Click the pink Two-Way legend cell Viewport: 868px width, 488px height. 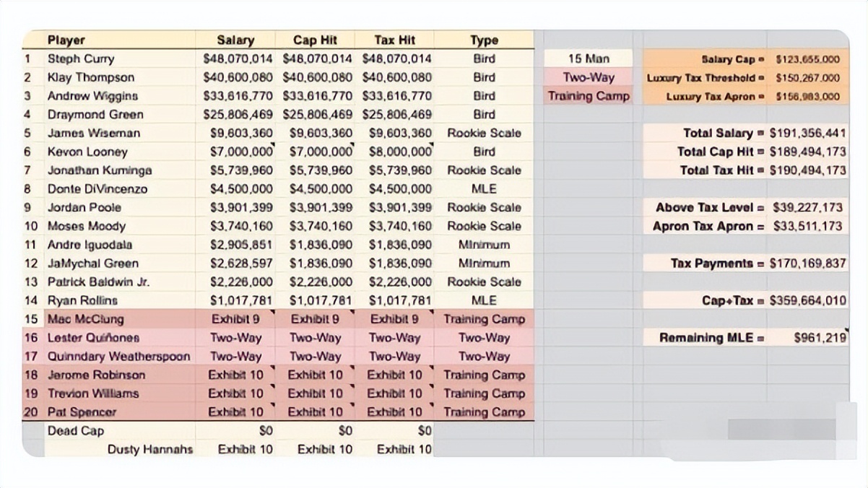point(589,77)
